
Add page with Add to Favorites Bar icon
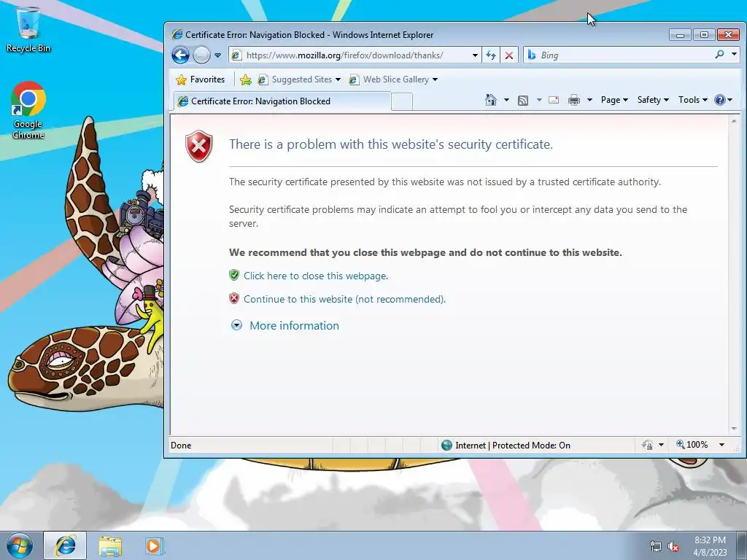[246, 79]
